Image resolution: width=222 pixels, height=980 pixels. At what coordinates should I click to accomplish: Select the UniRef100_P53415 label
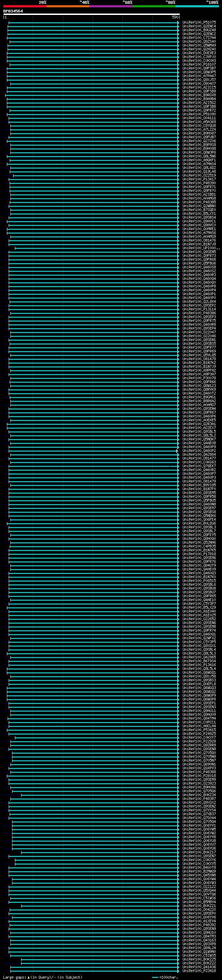199,730
